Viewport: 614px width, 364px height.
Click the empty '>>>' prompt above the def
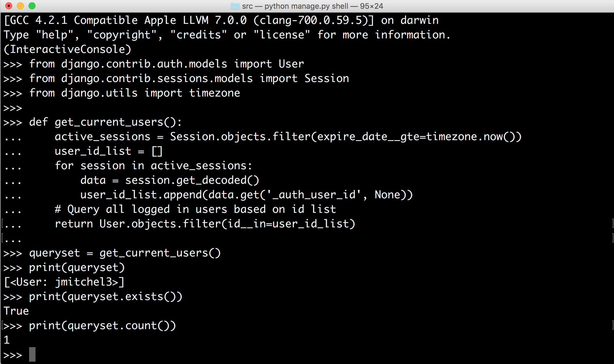[13, 108]
